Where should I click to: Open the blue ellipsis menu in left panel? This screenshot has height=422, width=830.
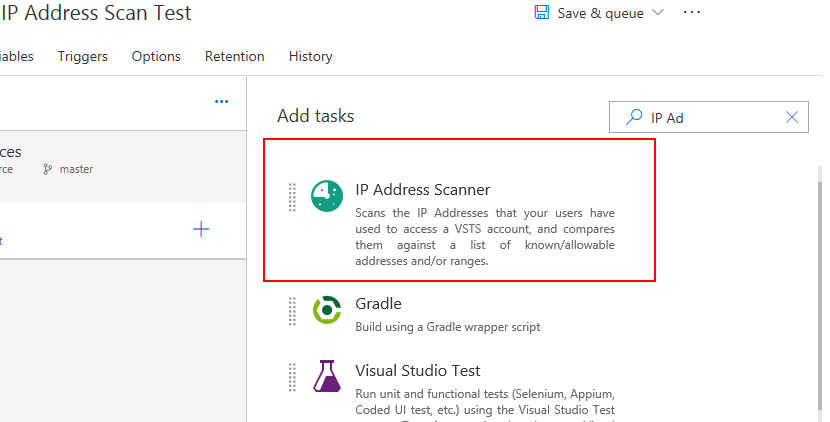[221, 101]
